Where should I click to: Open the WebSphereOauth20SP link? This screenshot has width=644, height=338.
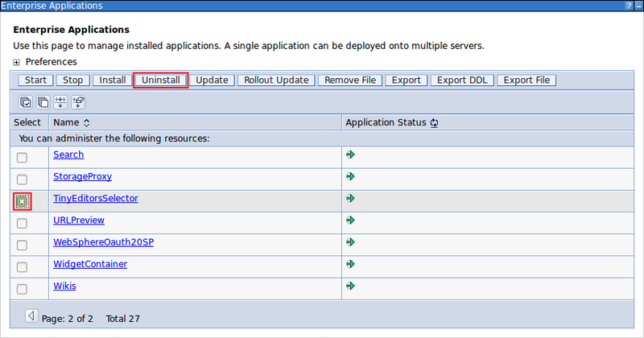[103, 242]
